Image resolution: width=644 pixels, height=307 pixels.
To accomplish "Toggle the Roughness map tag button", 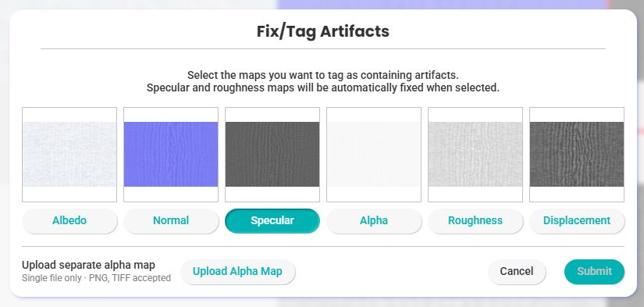I will (475, 221).
